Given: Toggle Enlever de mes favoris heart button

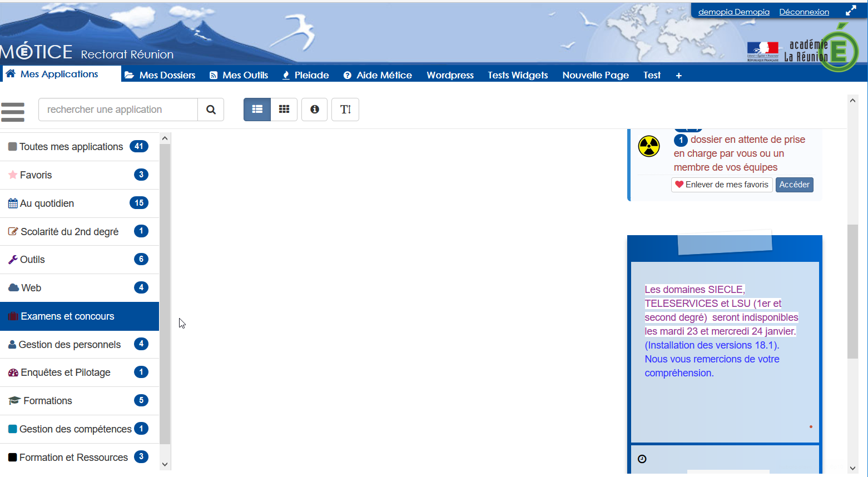Looking at the screenshot, I should coord(722,185).
